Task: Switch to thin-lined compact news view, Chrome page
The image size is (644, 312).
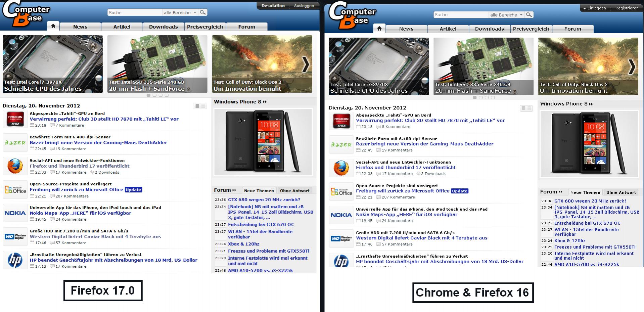Action: (529, 108)
